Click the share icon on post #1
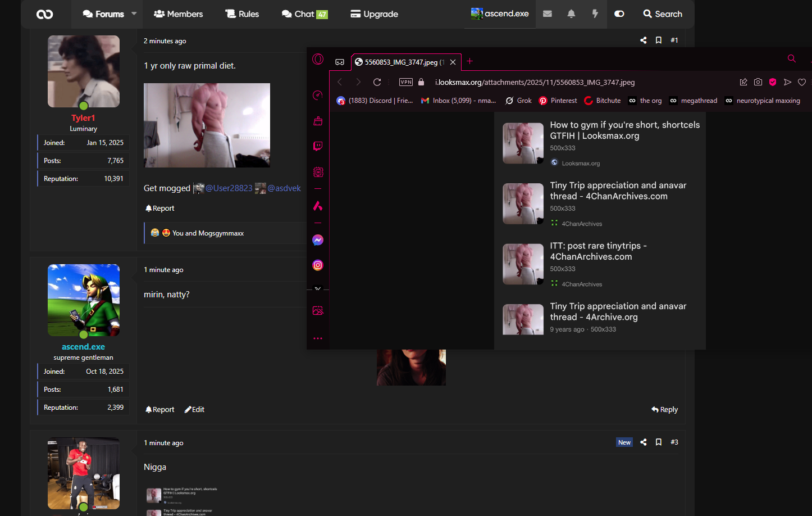The image size is (812, 516). (644, 40)
